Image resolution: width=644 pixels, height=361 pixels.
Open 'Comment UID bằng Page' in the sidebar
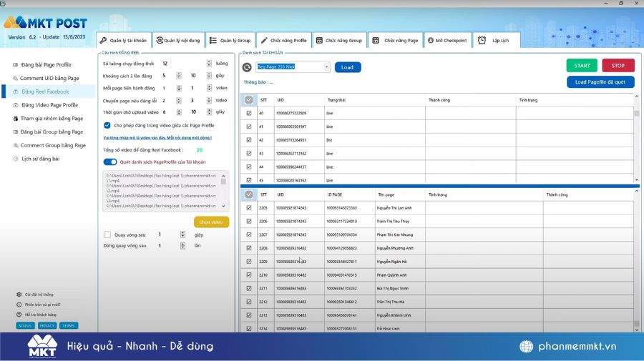[49, 78]
